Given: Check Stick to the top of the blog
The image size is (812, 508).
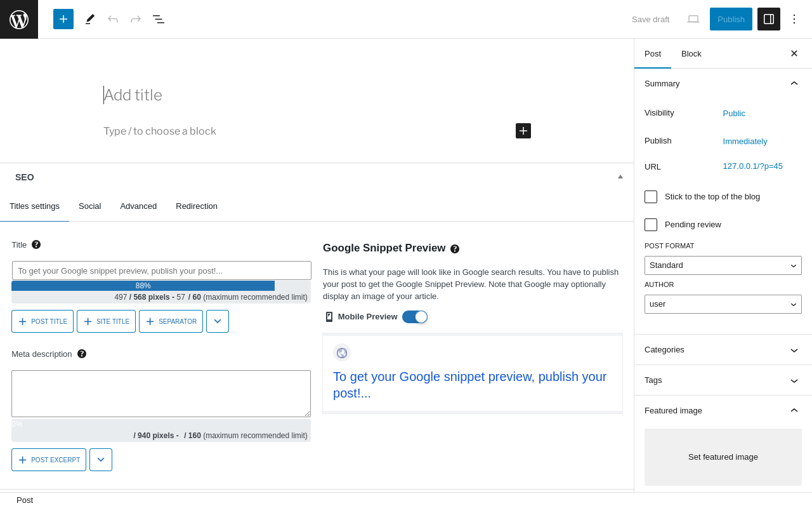Looking at the screenshot, I should (x=651, y=197).
